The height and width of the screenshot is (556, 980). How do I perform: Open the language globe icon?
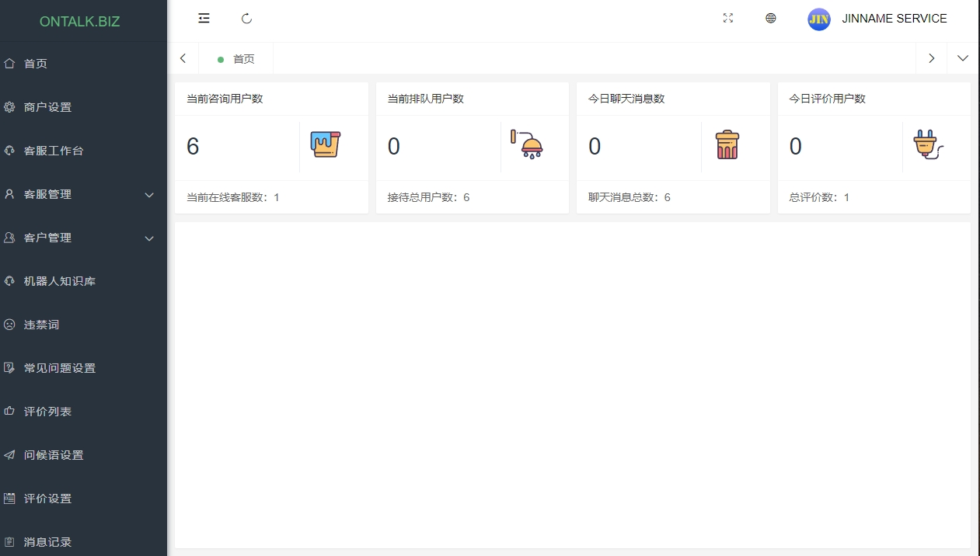771,19
